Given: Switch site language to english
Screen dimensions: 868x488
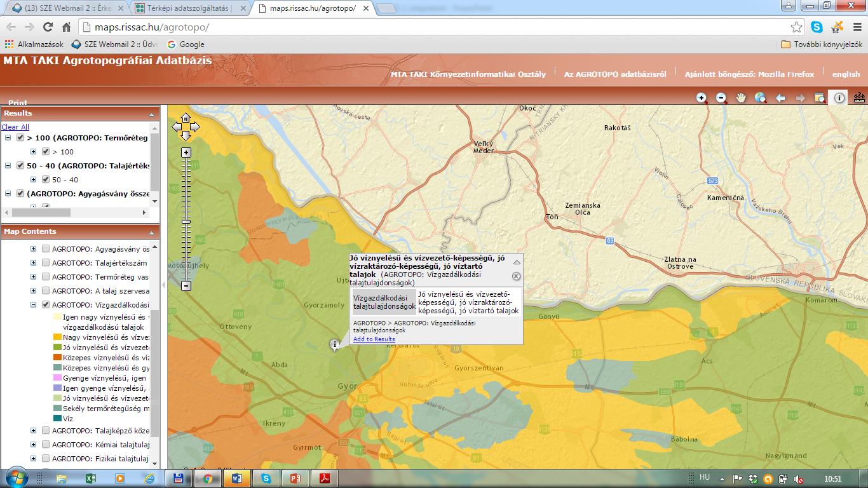Looking at the screenshot, I should point(846,74).
